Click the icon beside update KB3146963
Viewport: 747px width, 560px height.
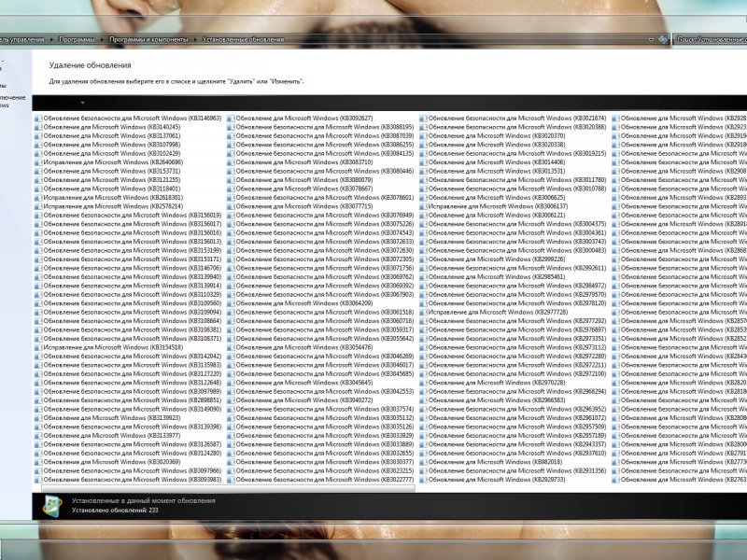coord(38,119)
